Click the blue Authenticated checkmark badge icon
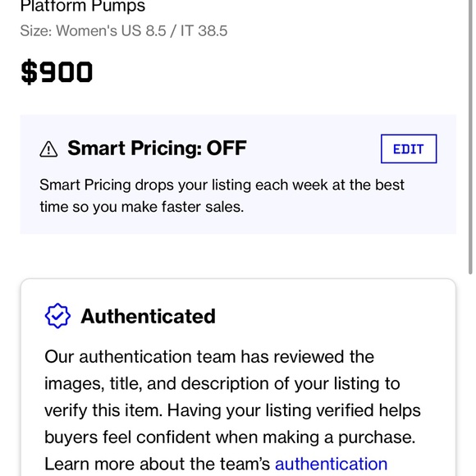Viewport: 476px width, 476px height. [x=57, y=316]
